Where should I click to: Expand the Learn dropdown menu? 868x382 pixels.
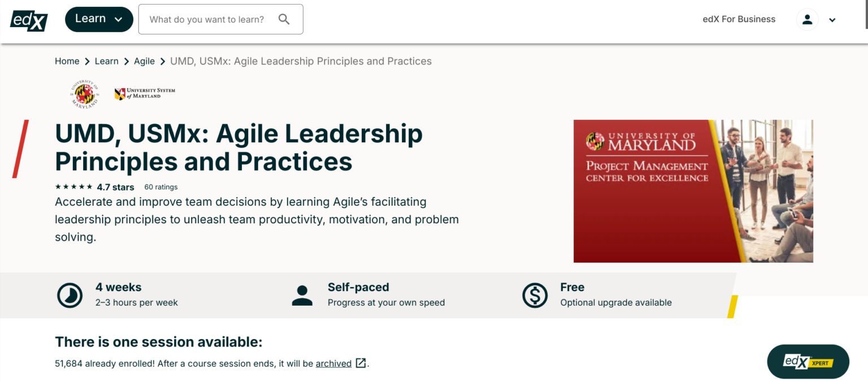tap(98, 19)
